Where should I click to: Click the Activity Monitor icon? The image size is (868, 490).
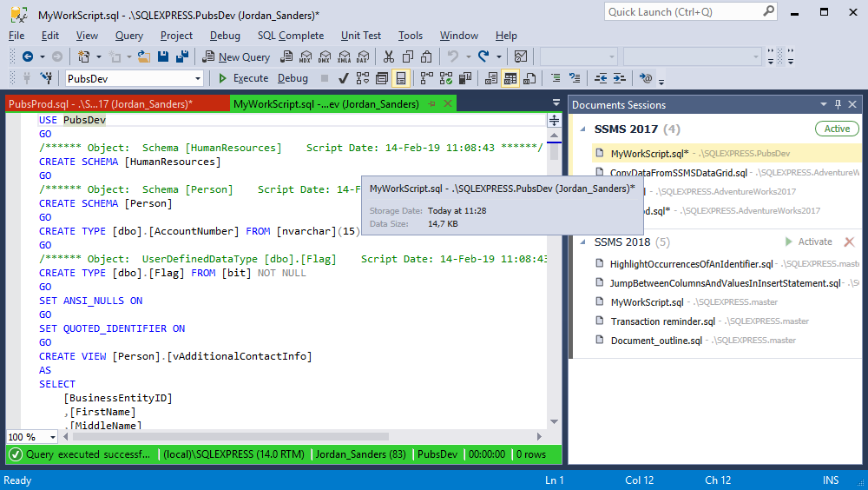pyautogui.click(x=520, y=56)
